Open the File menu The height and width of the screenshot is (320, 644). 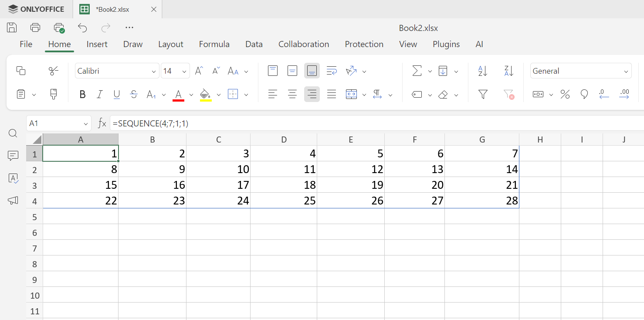(26, 44)
